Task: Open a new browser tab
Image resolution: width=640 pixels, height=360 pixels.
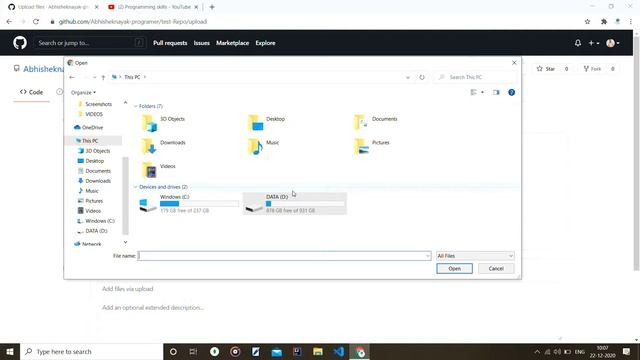Action: 212,7
